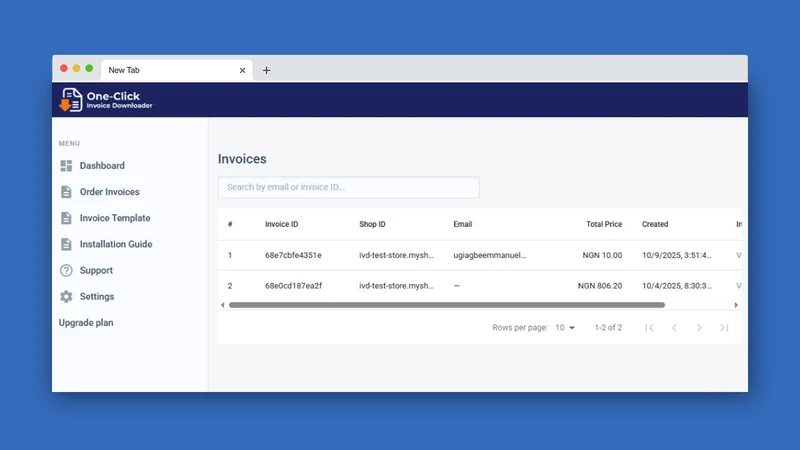The height and width of the screenshot is (450, 800).
Task: Select Invoice Template menu item
Action: point(115,218)
